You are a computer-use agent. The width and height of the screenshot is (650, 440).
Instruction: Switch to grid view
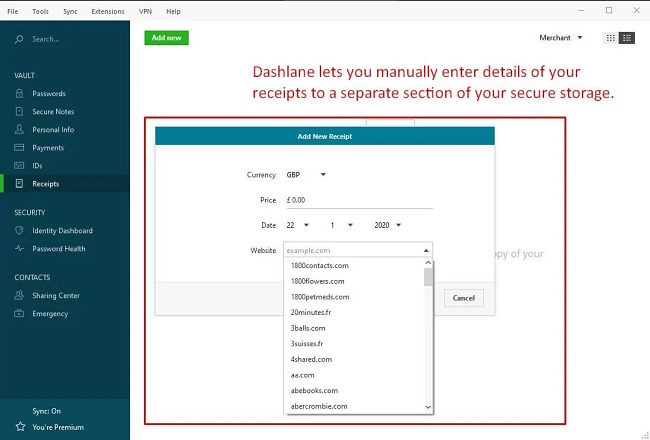(x=610, y=38)
